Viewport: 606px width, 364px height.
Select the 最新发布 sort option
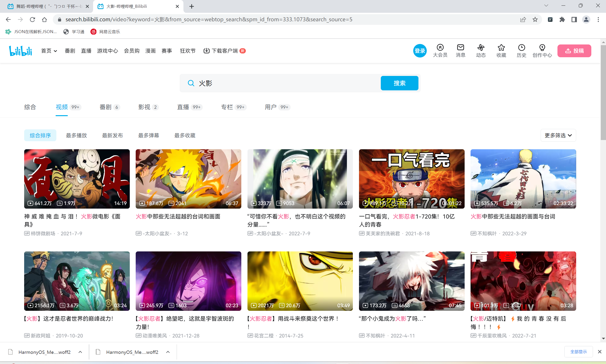pyautogui.click(x=112, y=135)
